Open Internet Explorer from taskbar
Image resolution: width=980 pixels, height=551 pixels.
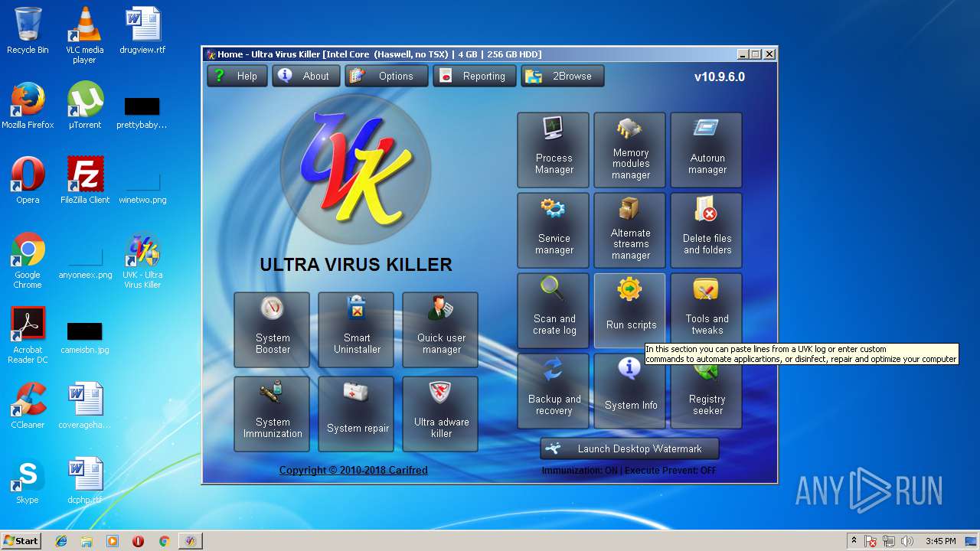61,541
